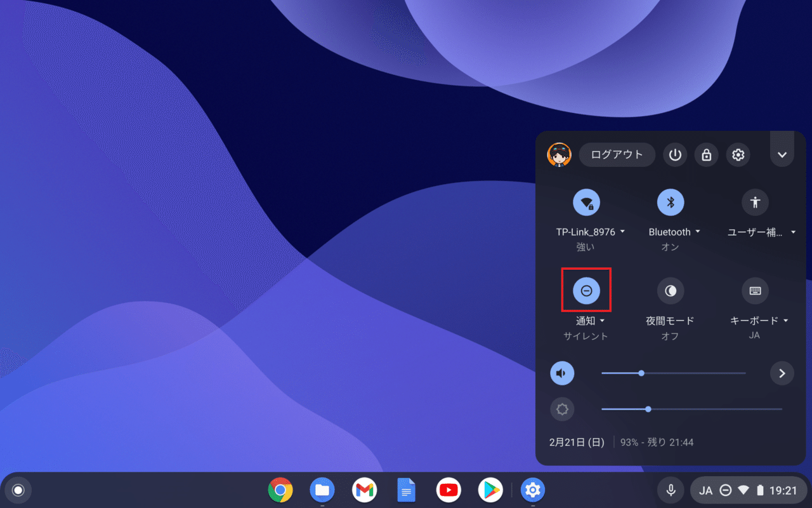Screen dimensions: 812x508
Task: Adjust the brightness slider
Action: [x=648, y=409]
